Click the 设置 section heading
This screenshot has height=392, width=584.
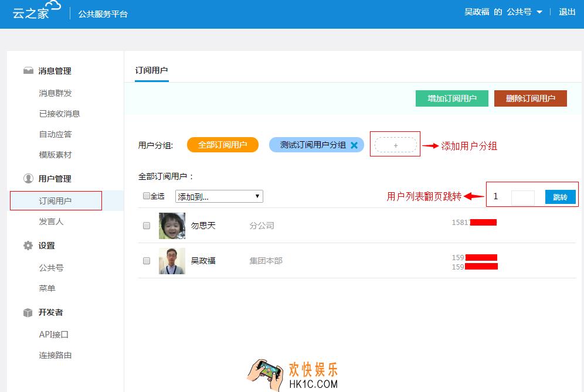[46, 246]
